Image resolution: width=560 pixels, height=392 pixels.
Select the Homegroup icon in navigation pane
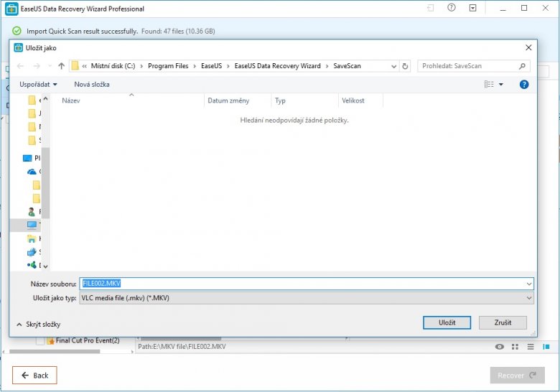point(32,265)
